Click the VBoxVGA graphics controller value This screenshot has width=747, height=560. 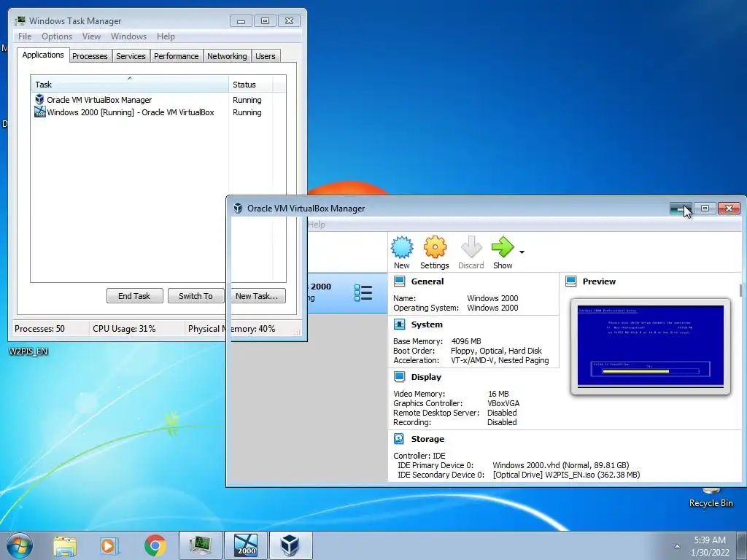[503, 403]
